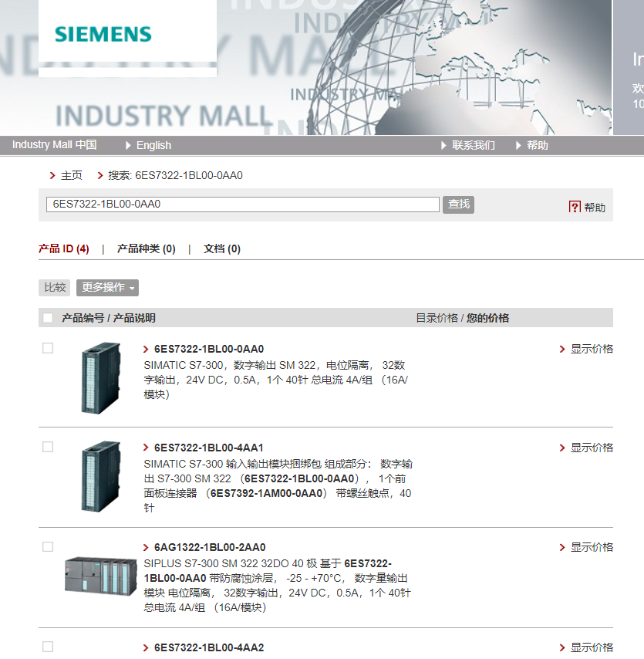Click the red arrow beside 主页 breadcrumb
644x659 pixels.
[x=52, y=176]
